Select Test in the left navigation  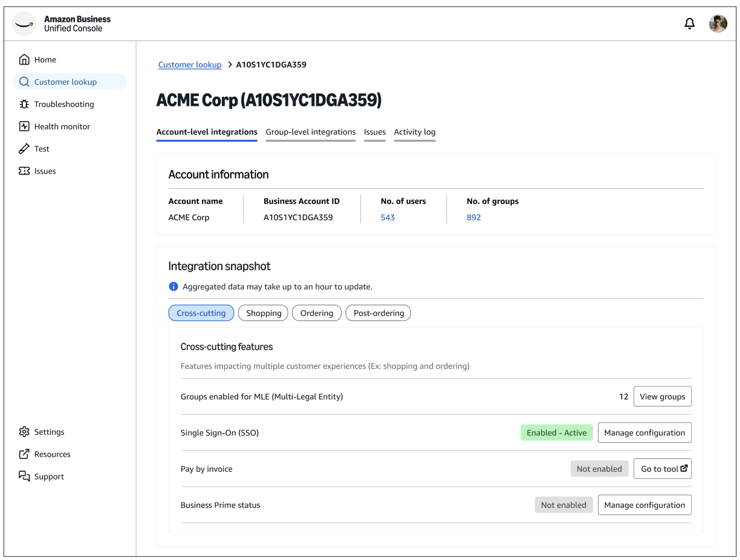(41, 149)
